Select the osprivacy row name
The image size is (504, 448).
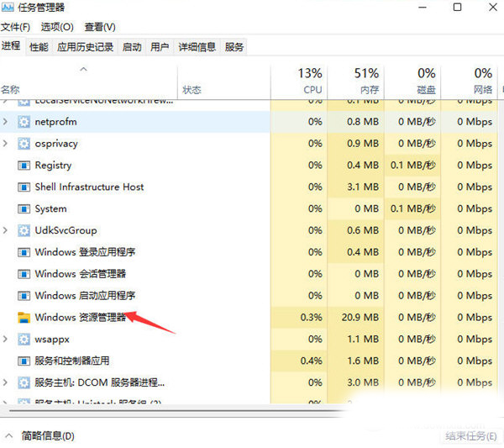pos(56,144)
